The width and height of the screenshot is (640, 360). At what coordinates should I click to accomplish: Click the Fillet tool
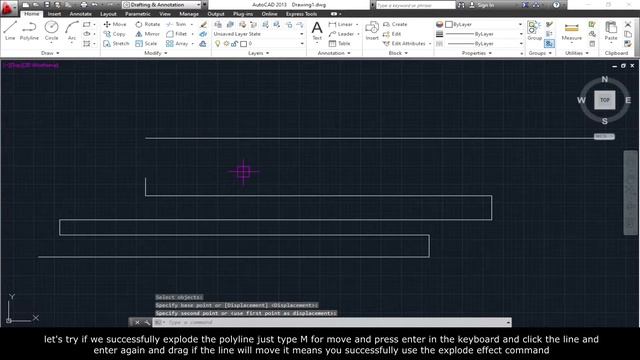coord(177,34)
